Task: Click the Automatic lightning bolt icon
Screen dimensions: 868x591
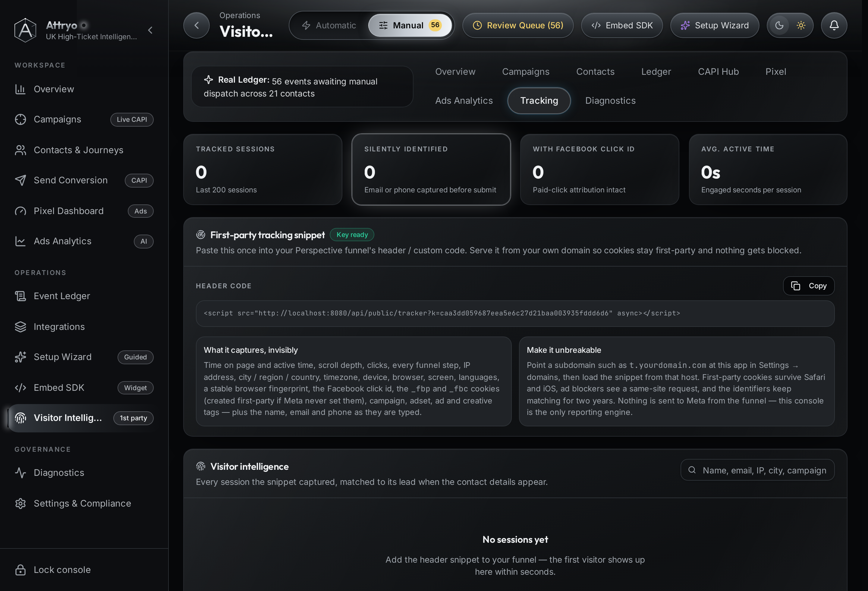Action: (306, 25)
